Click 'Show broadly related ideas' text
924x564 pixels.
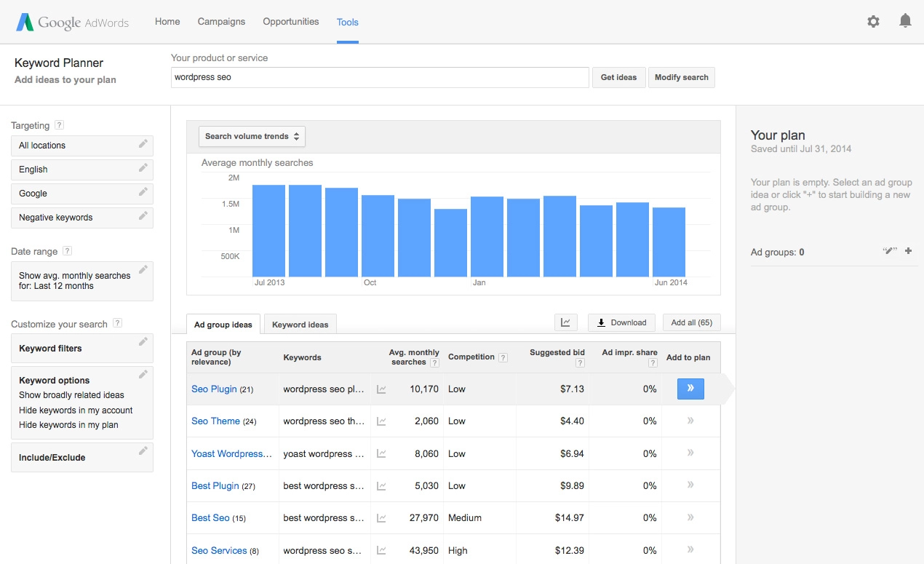coord(71,395)
